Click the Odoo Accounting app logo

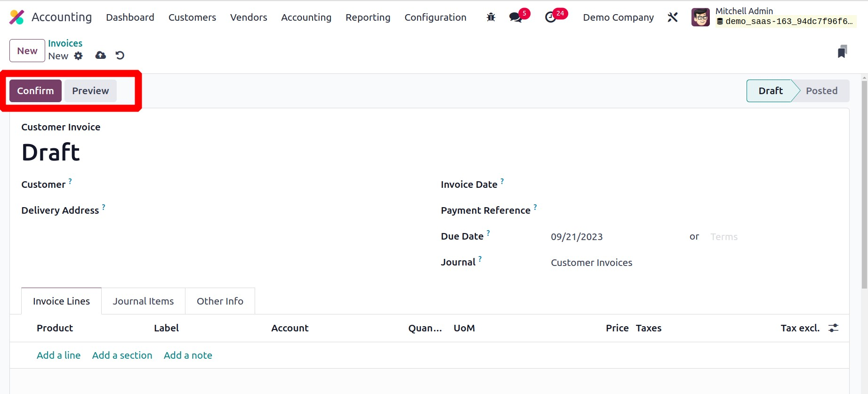click(x=17, y=17)
